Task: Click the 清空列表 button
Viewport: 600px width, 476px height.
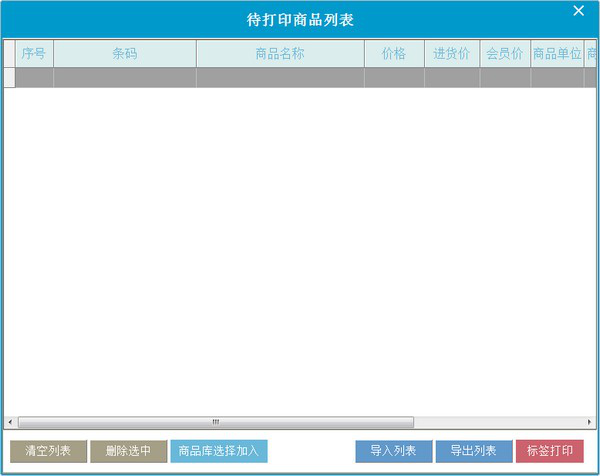Action: pyautogui.click(x=48, y=451)
